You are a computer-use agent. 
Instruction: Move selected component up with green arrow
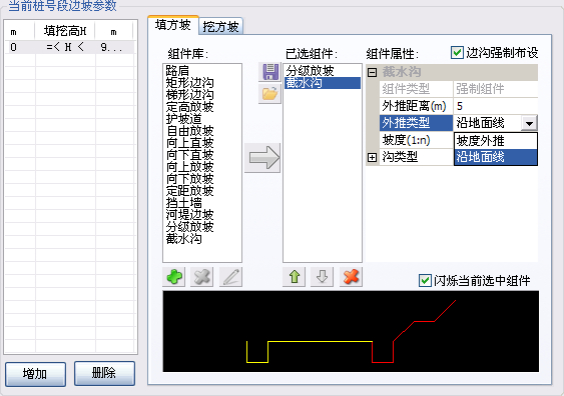[x=294, y=277]
